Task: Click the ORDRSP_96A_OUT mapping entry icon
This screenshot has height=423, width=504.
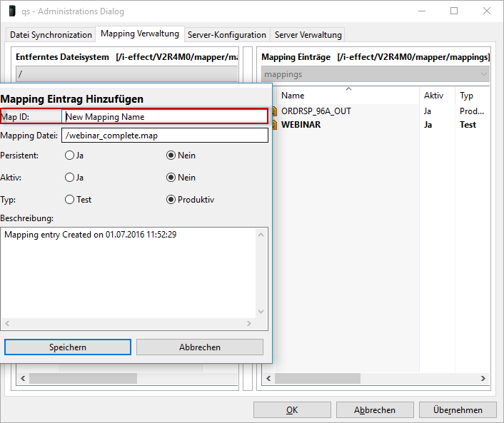Action: click(x=275, y=111)
